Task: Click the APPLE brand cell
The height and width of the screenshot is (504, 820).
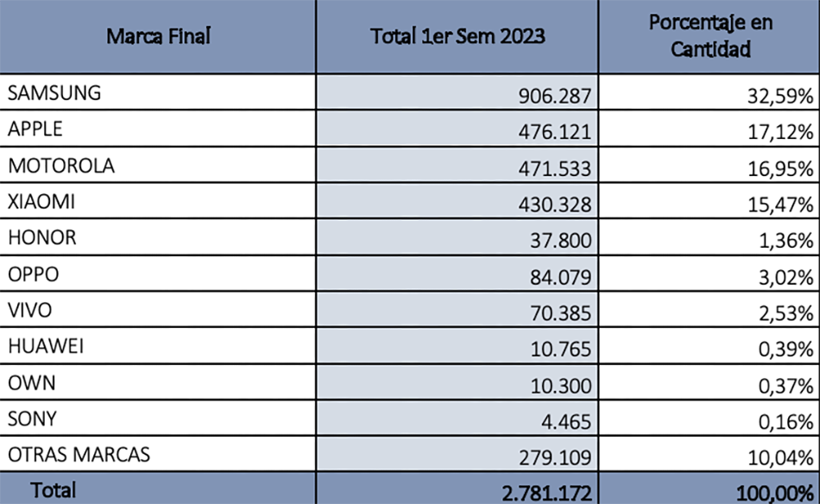Action: 158,129
